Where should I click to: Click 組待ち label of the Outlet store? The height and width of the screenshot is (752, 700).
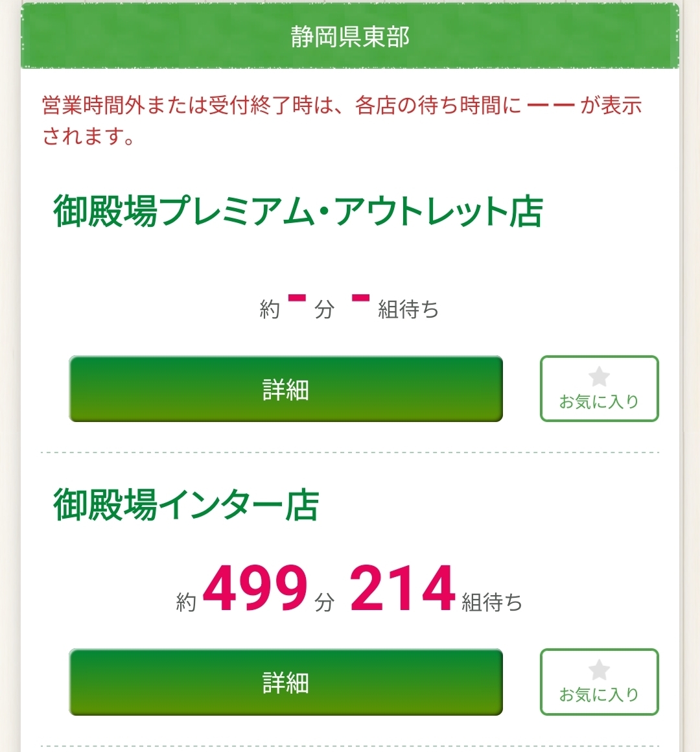click(408, 310)
